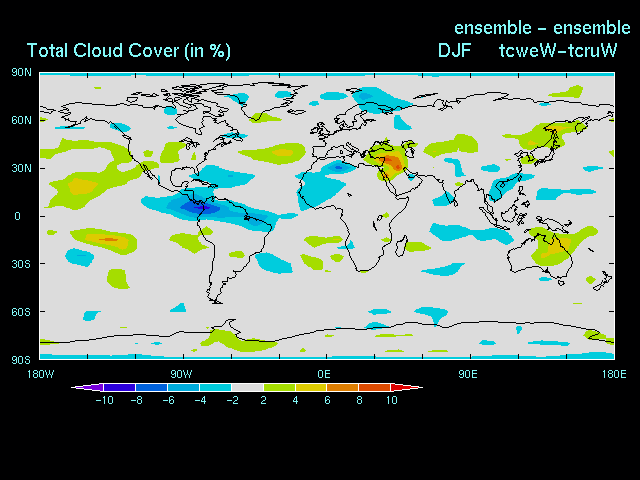Click the 'ensemble - ensemble' header text
640x480 pixels.
click(542, 27)
